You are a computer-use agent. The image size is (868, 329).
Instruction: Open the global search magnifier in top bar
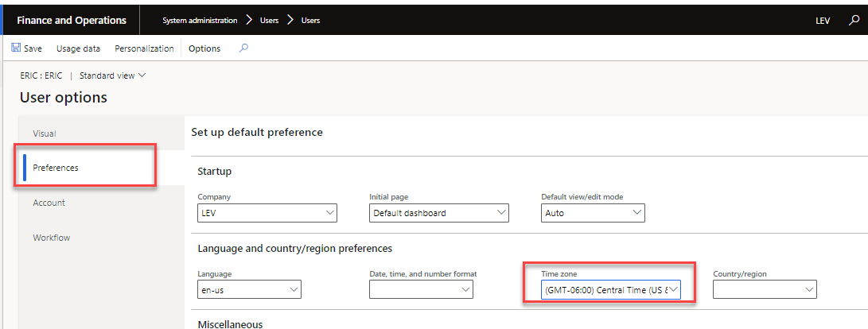854,21
